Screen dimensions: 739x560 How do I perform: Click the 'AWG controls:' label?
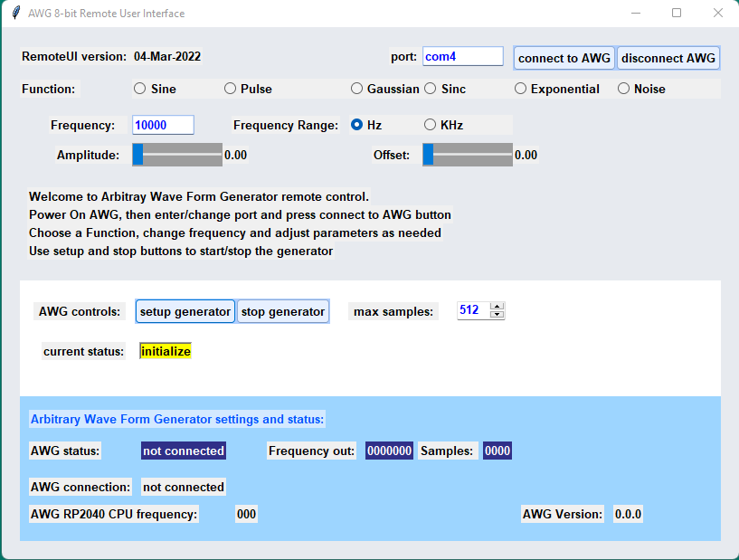point(80,311)
